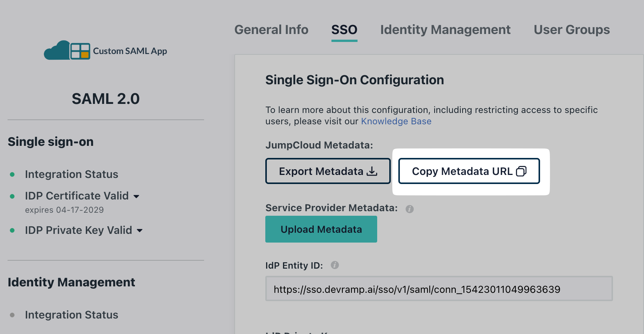
Task: Open the info icon next to IdP Entity ID
Action: coord(335,265)
